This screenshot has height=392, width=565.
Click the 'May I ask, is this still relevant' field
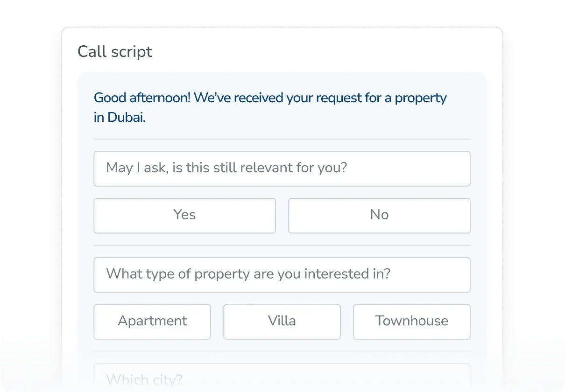(x=282, y=168)
